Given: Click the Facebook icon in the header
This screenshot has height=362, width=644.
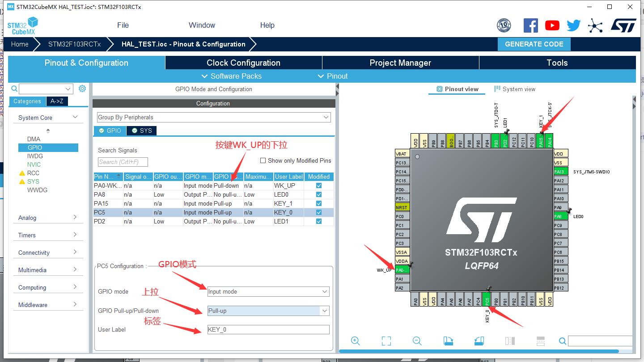Looking at the screenshot, I should (x=531, y=25).
